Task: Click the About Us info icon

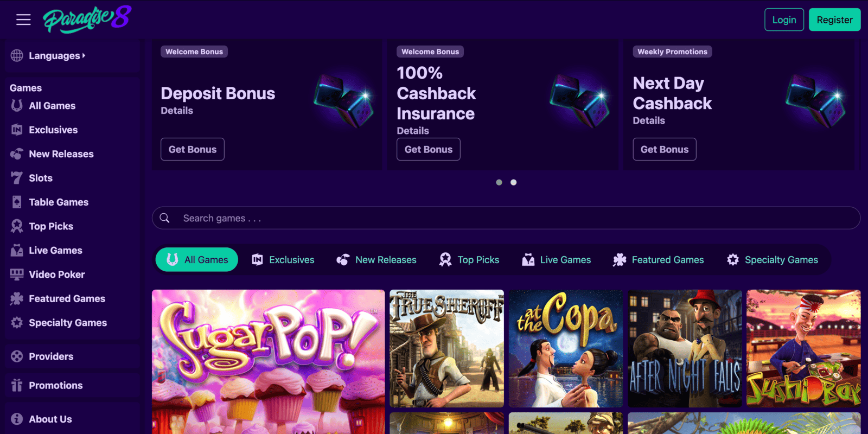Action: coord(17,419)
